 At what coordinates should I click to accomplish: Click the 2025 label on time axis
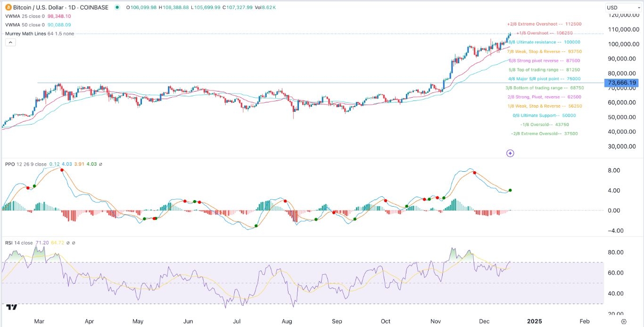[x=534, y=321]
